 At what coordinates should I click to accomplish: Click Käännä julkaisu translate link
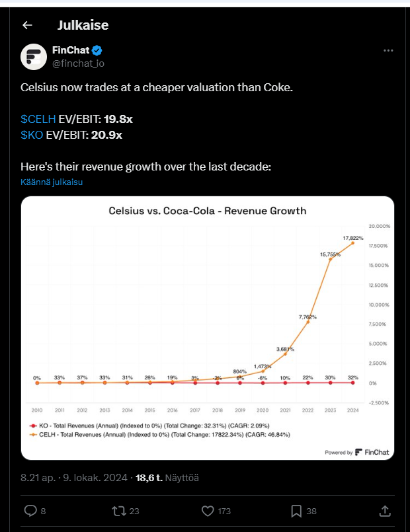coord(52,182)
